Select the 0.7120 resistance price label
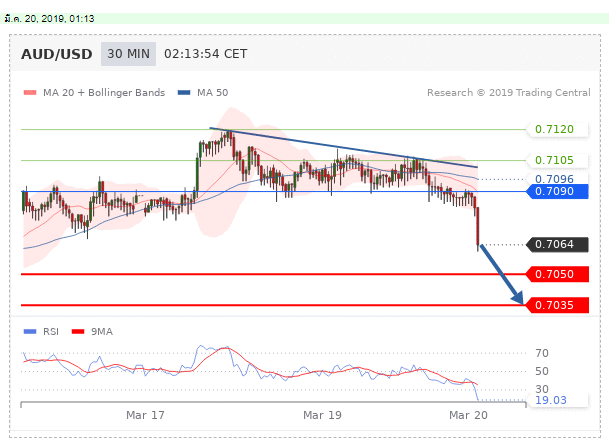Screen dimensions: 609x444 pos(557,129)
